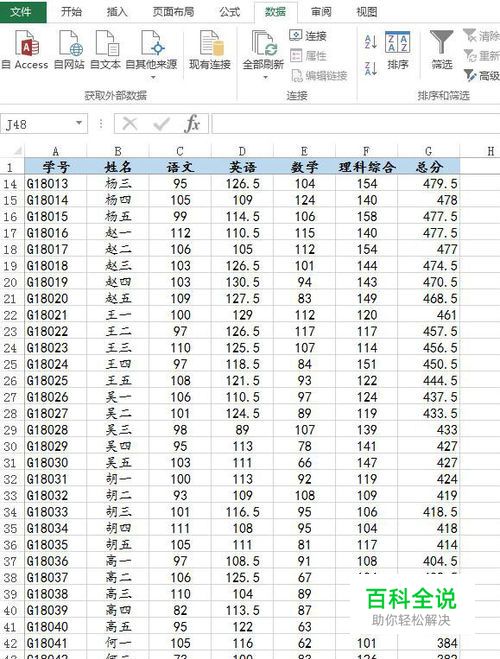Reapply filter (重新应用)

pyautogui.click(x=482, y=55)
